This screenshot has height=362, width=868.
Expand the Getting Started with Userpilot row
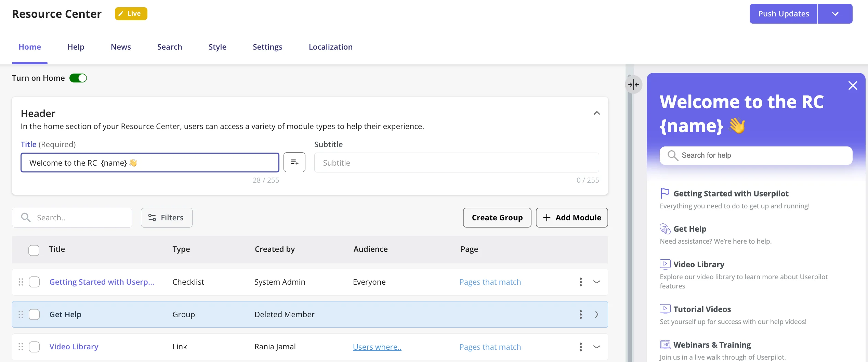[x=597, y=282]
